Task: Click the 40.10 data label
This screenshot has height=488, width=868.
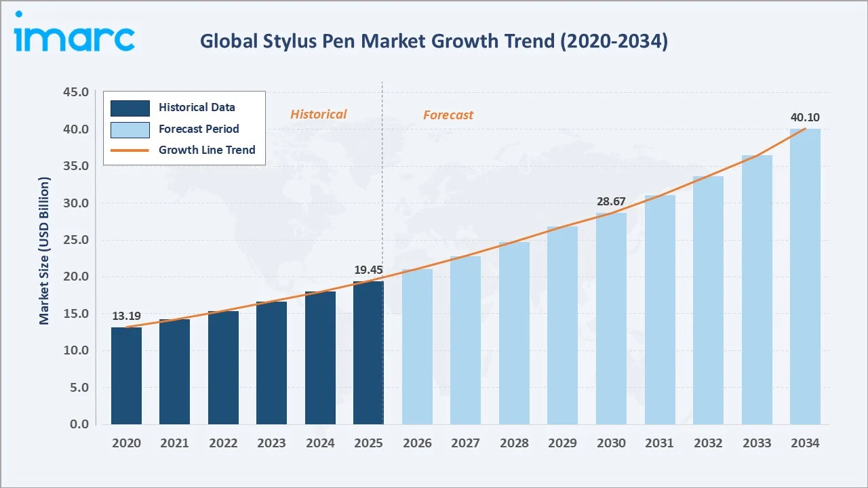Action: tap(805, 118)
